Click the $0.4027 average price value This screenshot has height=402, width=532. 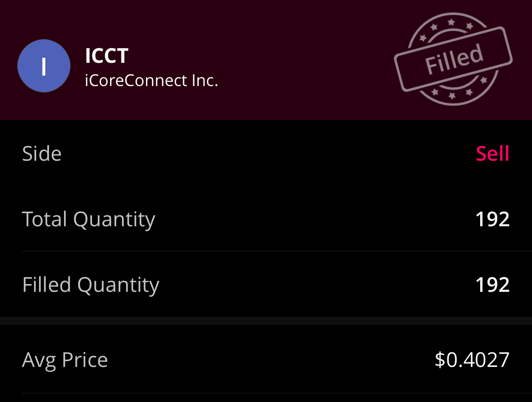[472, 360]
